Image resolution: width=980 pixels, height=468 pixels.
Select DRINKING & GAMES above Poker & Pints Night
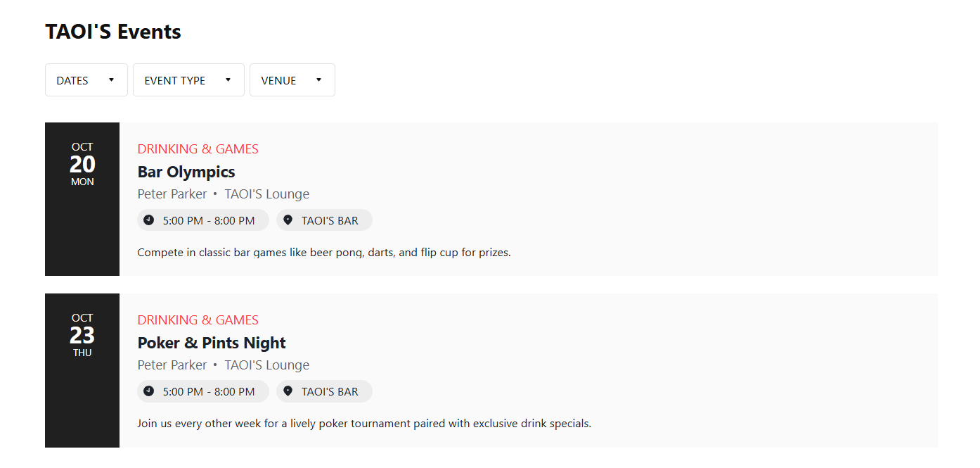[198, 320]
